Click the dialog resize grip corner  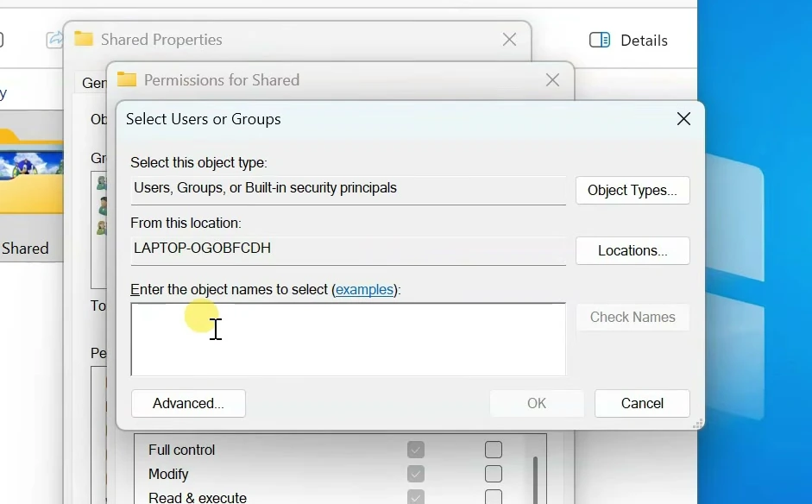tap(698, 424)
